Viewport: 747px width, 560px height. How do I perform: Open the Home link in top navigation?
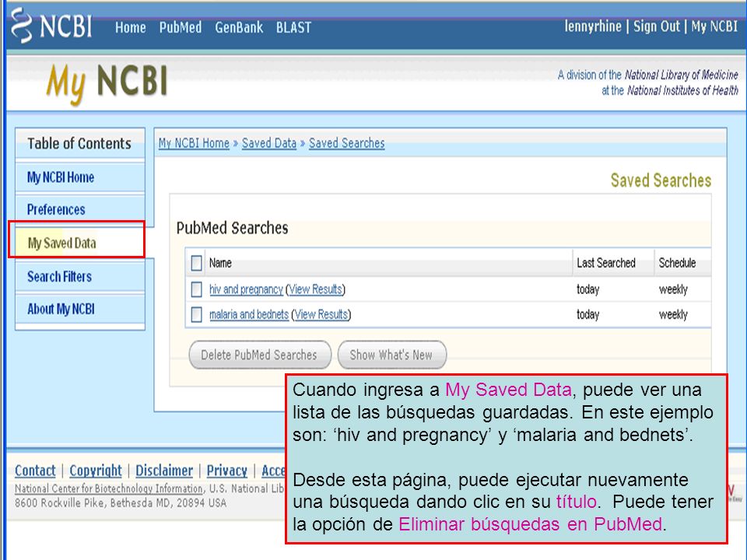click(x=131, y=28)
